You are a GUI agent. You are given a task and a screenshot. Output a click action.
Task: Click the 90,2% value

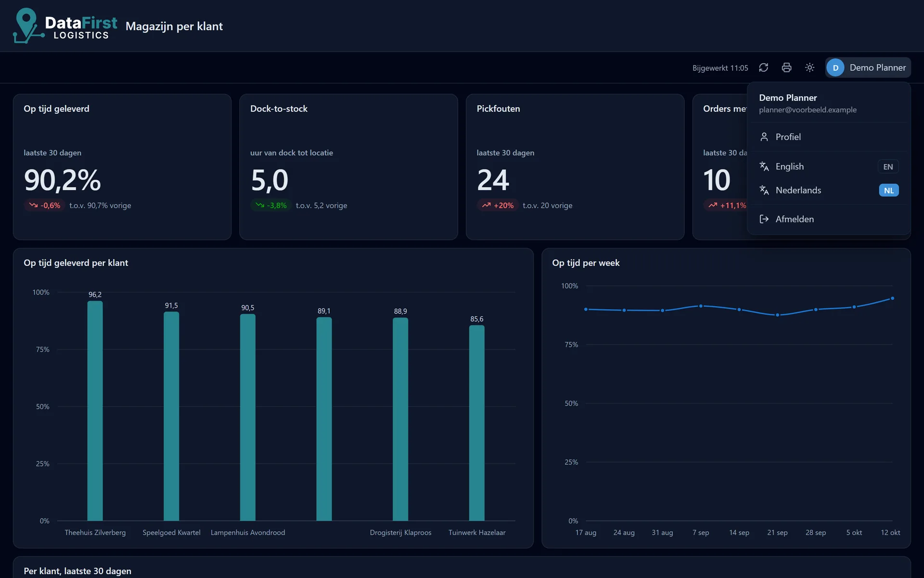[63, 180]
